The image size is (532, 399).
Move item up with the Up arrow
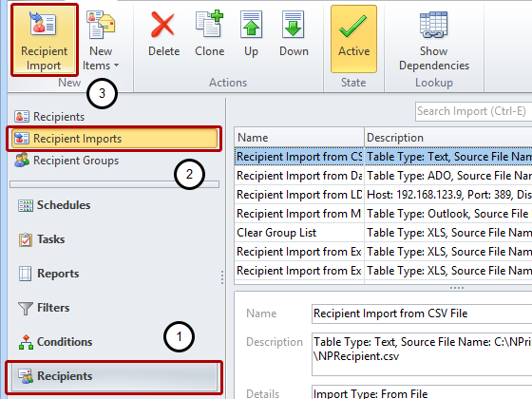(x=251, y=34)
